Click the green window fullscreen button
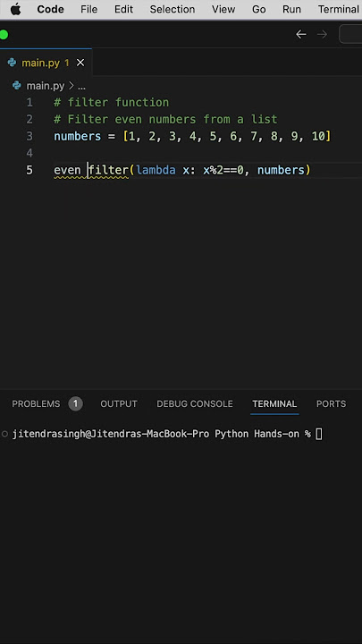Image resolution: width=362 pixels, height=644 pixels. (x=4, y=35)
